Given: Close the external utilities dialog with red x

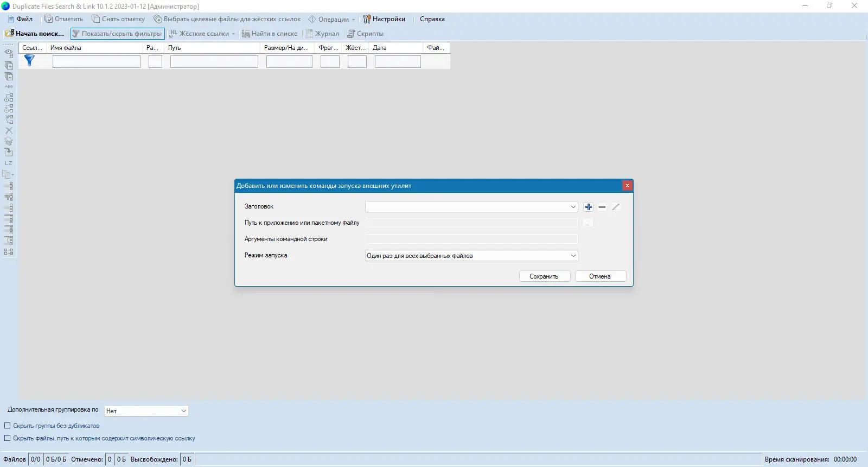Looking at the screenshot, I should coord(627,186).
